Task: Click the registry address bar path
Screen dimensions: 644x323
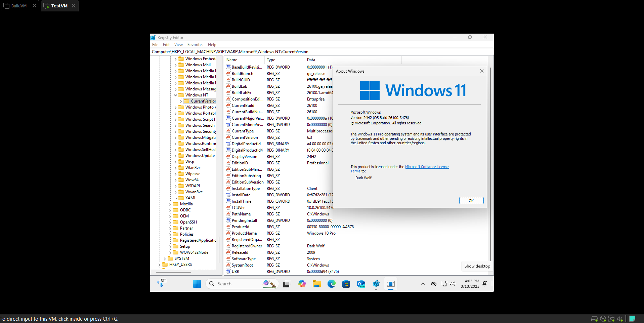Action: [x=321, y=52]
